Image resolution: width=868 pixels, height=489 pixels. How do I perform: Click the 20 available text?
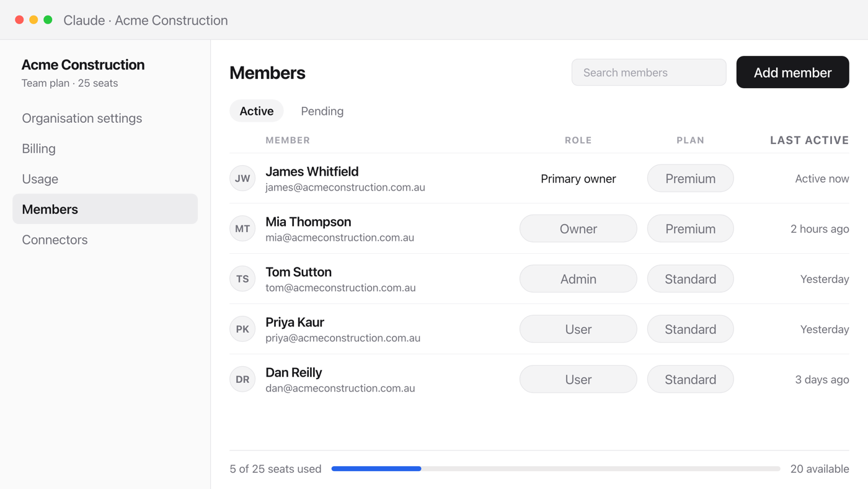click(x=820, y=469)
